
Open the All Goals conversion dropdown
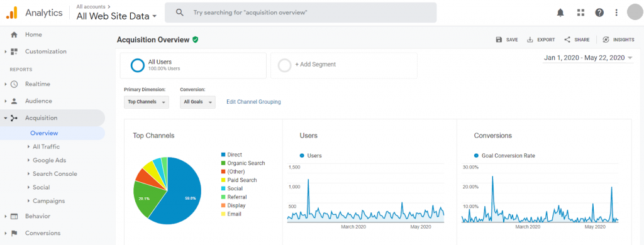[x=197, y=102]
